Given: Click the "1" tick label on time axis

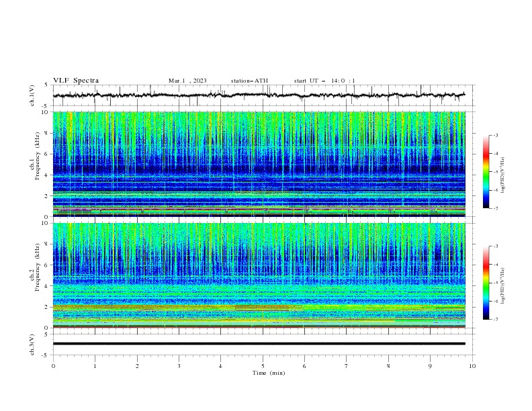Looking at the screenshot, I should (x=95, y=366).
